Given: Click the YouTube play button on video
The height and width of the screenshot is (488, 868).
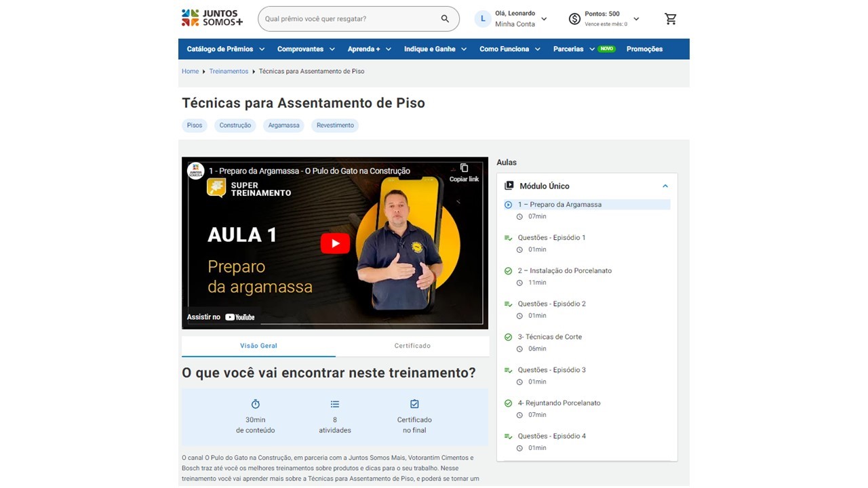Looking at the screenshot, I should point(335,243).
